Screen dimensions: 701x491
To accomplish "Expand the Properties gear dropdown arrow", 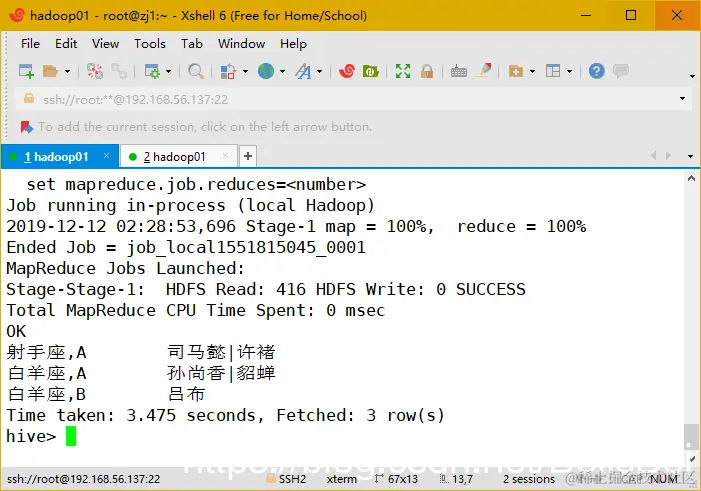I will [169, 71].
